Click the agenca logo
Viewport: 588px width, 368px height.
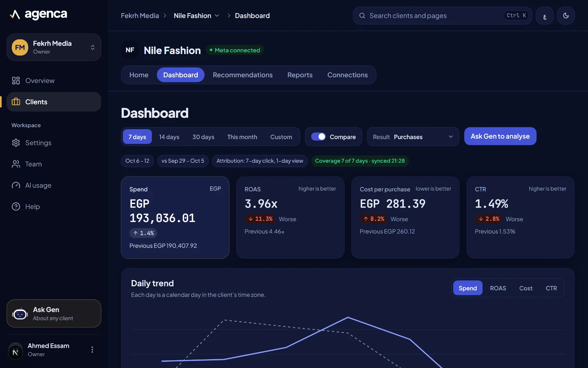[x=38, y=15]
